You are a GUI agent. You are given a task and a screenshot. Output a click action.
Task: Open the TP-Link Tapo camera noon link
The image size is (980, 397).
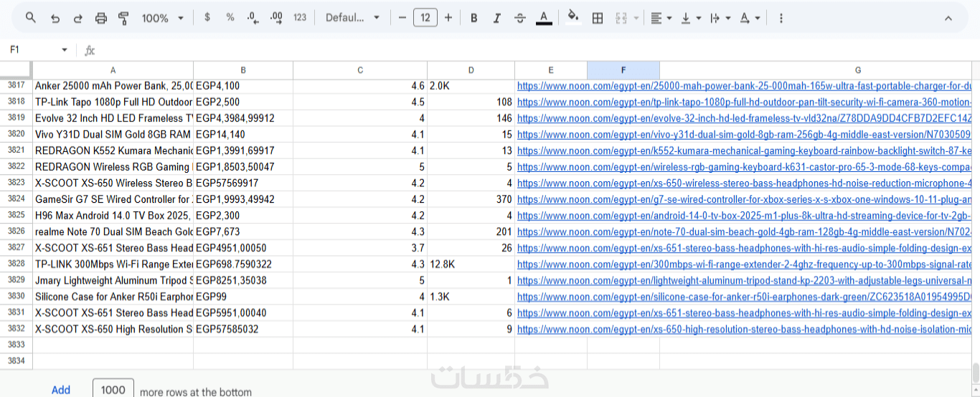(743, 102)
